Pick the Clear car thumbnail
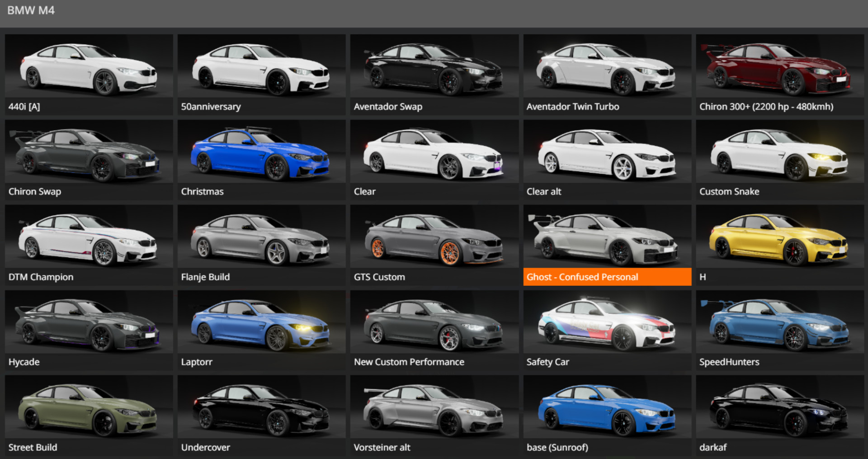The width and height of the screenshot is (868, 459). click(x=434, y=160)
